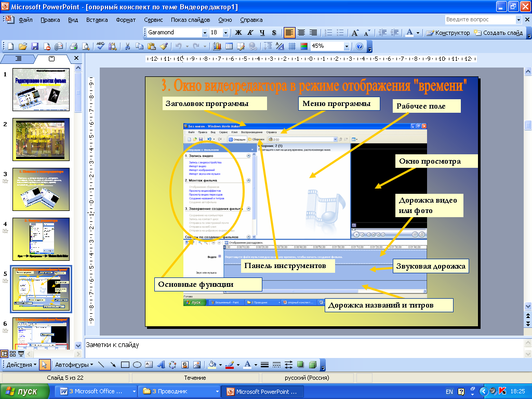The height and width of the screenshot is (399, 532).
Task: Insert a chart from the toolbar
Action: [217, 46]
